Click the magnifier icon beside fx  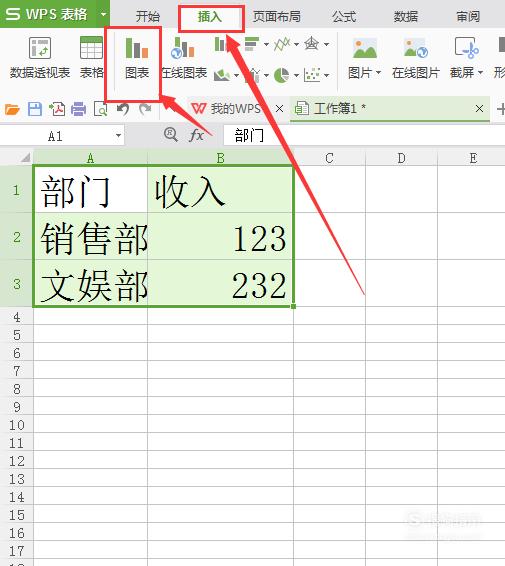tap(170, 135)
